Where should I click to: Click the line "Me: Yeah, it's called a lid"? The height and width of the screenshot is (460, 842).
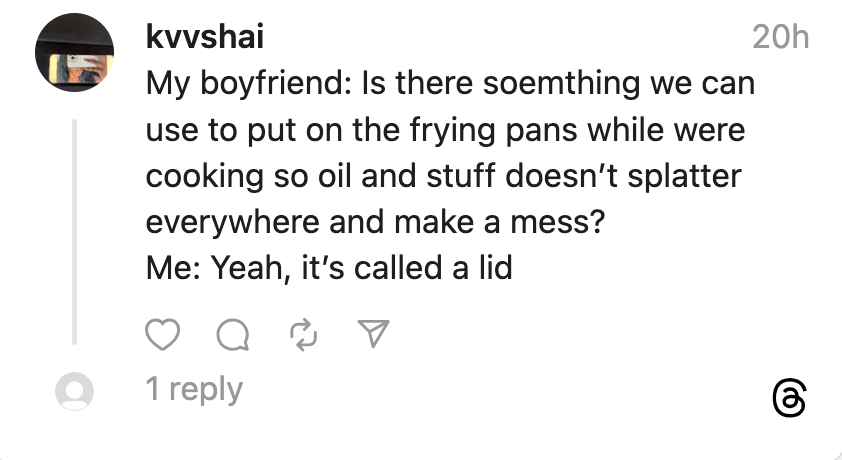[329, 268]
